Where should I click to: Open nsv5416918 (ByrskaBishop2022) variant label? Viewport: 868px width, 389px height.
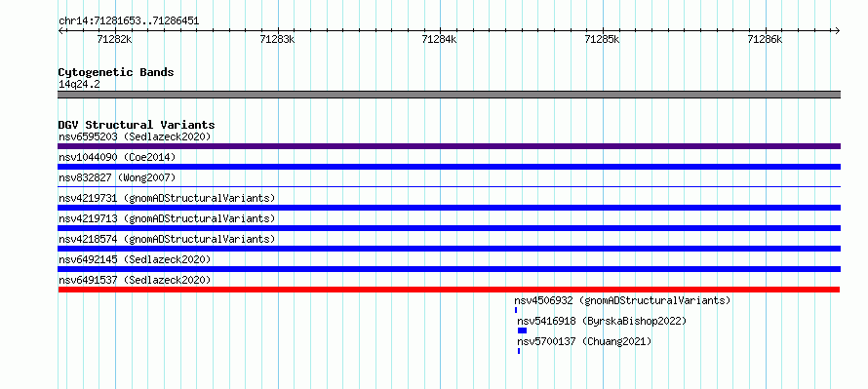(602, 321)
